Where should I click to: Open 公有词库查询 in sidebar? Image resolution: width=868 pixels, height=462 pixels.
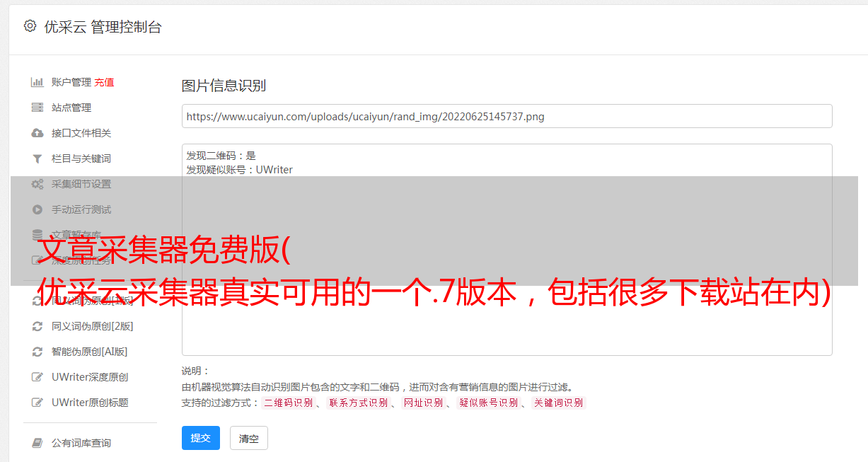[x=81, y=443]
